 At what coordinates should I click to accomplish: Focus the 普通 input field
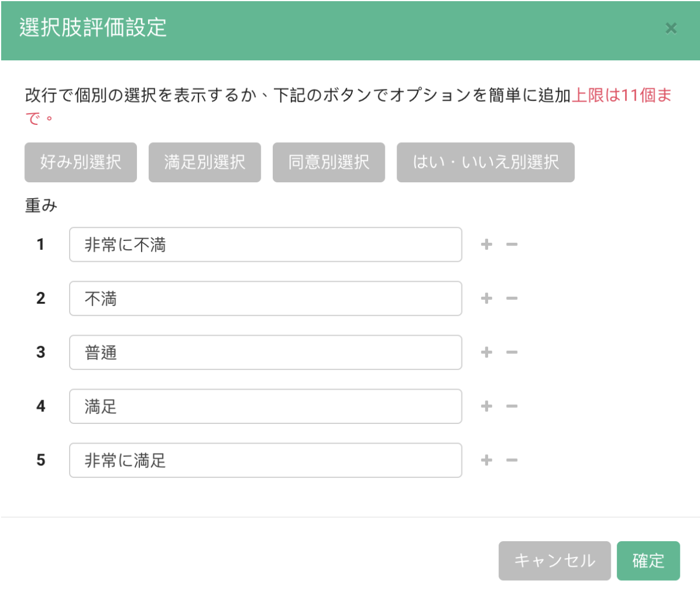click(266, 352)
